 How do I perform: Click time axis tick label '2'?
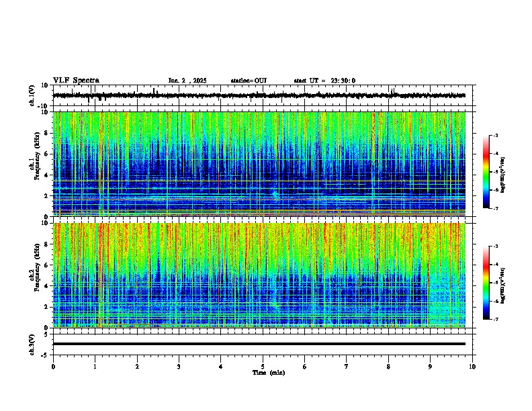click(137, 367)
